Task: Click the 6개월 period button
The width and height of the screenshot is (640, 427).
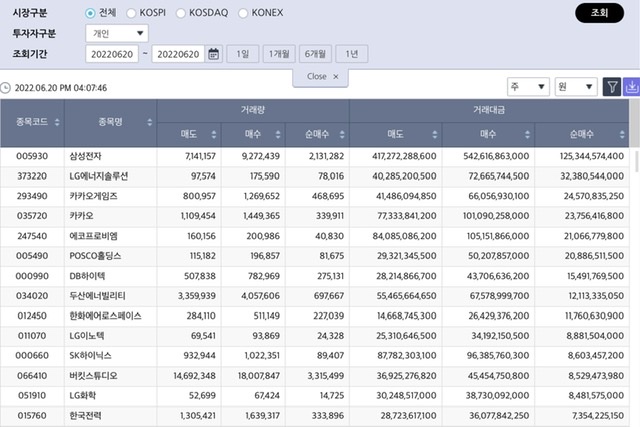Action: pyautogui.click(x=314, y=54)
